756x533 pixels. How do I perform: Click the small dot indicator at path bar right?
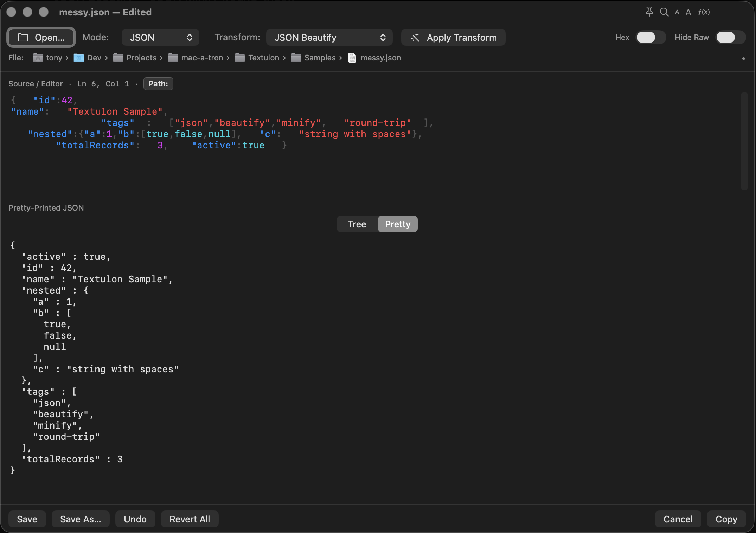[743, 58]
